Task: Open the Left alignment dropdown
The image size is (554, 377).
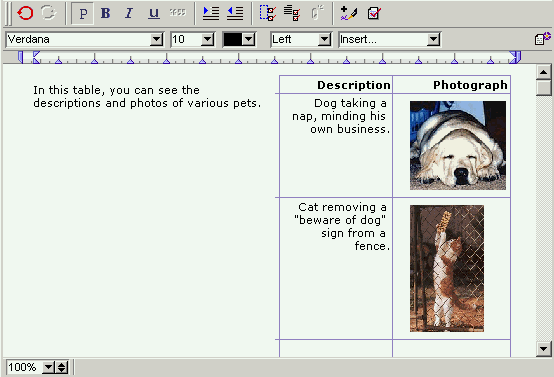Action: click(x=324, y=39)
